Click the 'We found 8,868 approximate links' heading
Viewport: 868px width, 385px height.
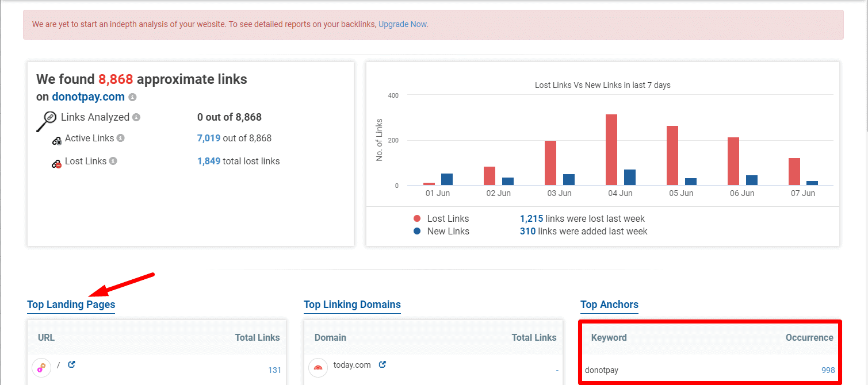(x=142, y=79)
